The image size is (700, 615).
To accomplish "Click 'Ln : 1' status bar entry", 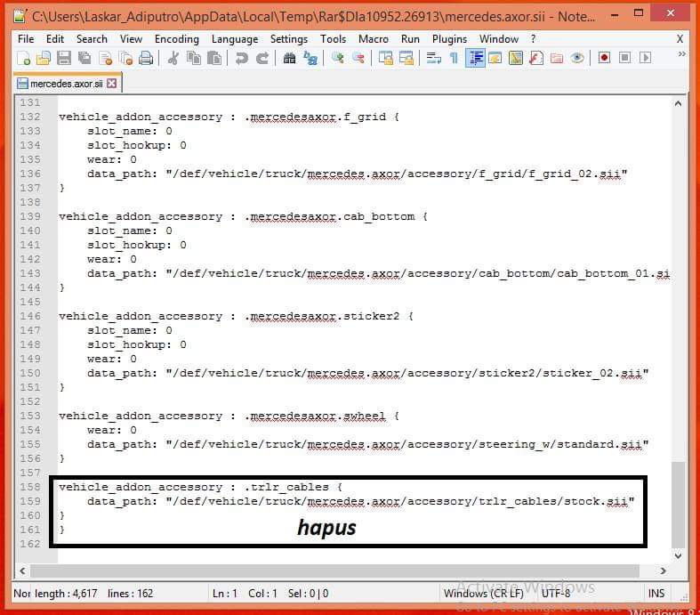I will tap(224, 594).
